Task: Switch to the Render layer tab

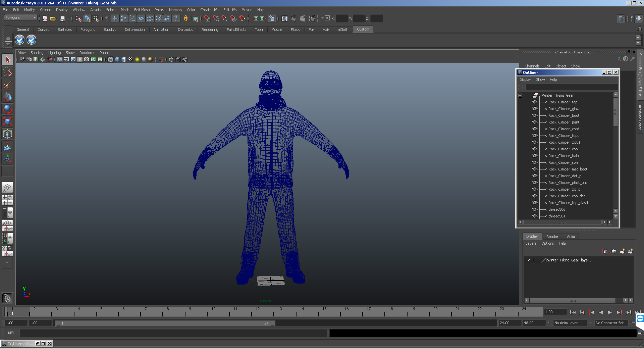Action: [552, 237]
